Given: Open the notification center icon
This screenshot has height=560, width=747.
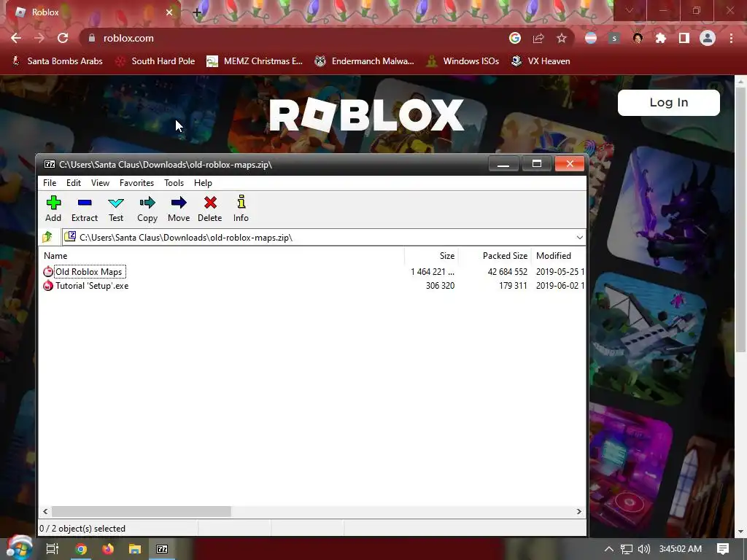Looking at the screenshot, I should point(723,549).
